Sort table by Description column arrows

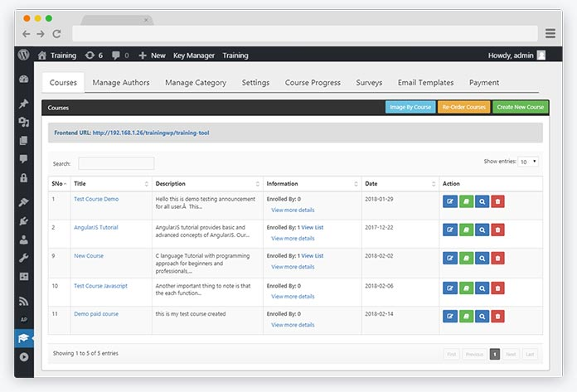258,184
